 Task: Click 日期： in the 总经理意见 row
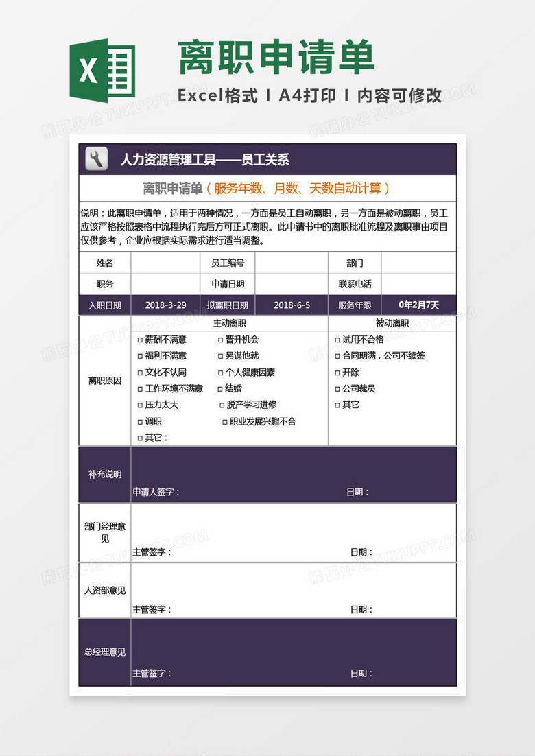pos(361,674)
